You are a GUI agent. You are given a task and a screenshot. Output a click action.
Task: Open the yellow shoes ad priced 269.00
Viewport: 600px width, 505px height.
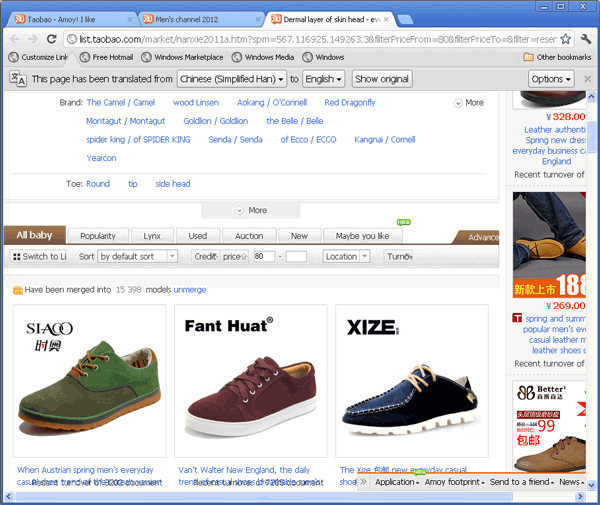point(549,245)
